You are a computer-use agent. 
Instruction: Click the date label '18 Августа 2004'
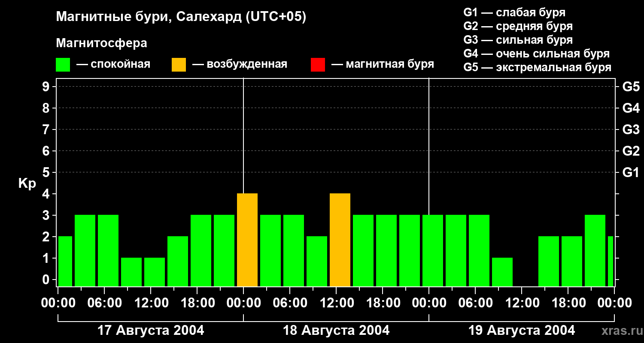336,331
